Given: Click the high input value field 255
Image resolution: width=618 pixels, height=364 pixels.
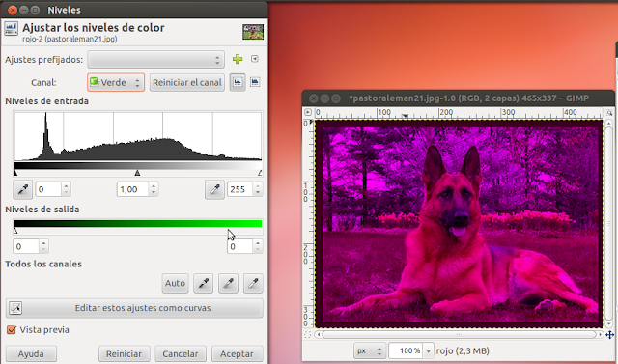Looking at the screenshot, I should click(240, 189).
